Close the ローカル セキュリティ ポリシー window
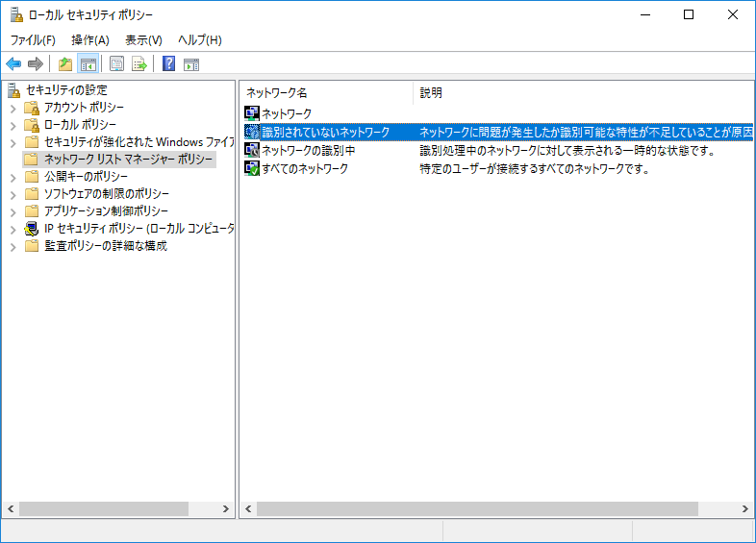Viewport: 756px width, 543px height. pos(732,15)
